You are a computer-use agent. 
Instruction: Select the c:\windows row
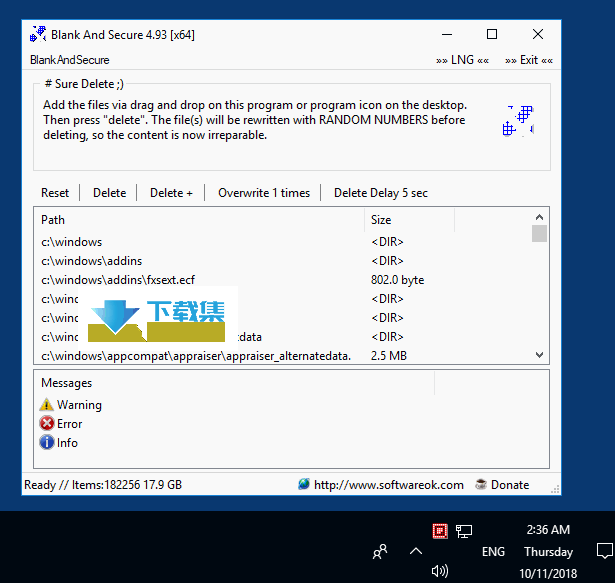282,242
